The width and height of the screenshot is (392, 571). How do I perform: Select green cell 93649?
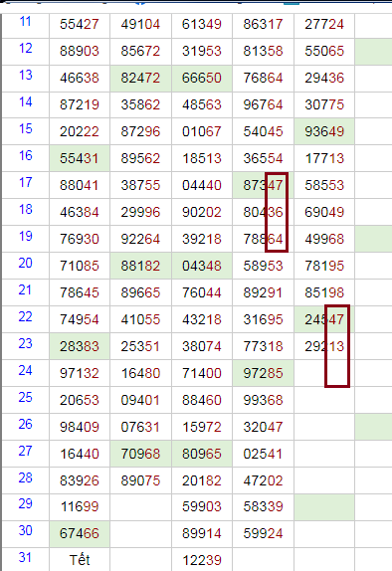tap(324, 132)
